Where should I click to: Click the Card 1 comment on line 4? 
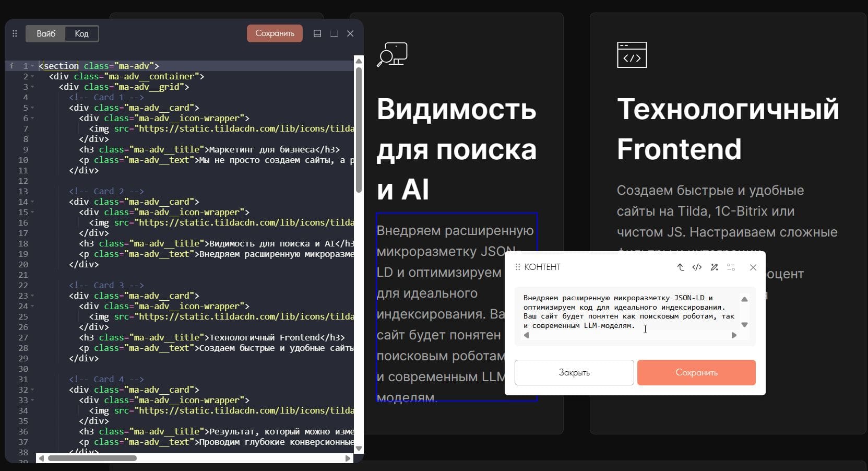[x=106, y=97]
